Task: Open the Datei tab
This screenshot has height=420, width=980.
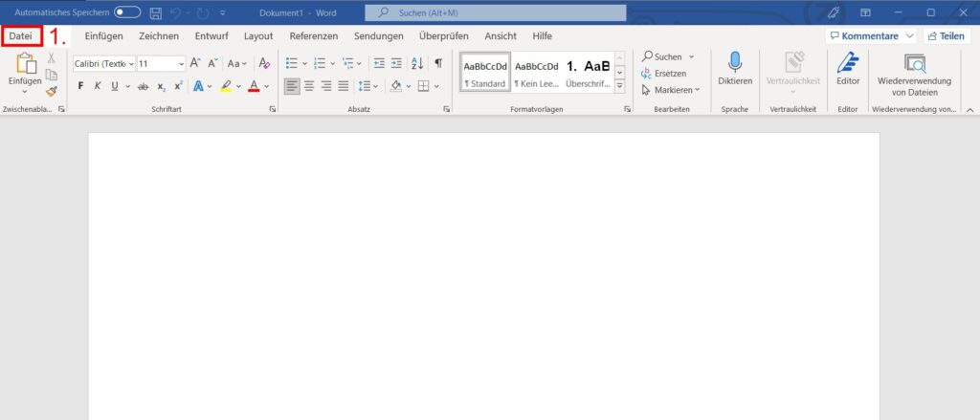Action: [20, 35]
